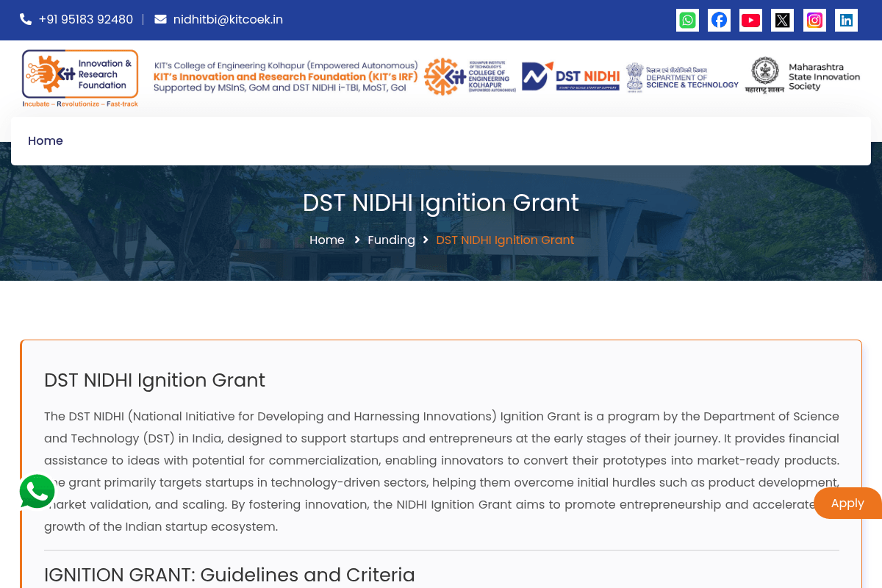Screen dimensions: 882x588
Task: Open the Funding breadcrumb link
Action: [391, 240]
